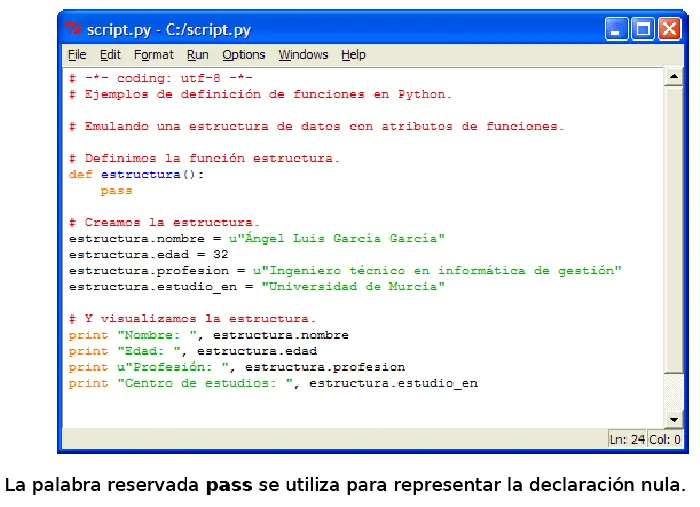Click the coding utf-8 comment line
This screenshot has width=700, height=507.
161,78
